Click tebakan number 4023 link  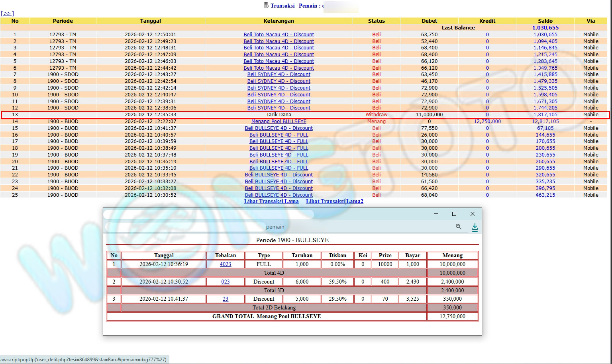pyautogui.click(x=225, y=264)
